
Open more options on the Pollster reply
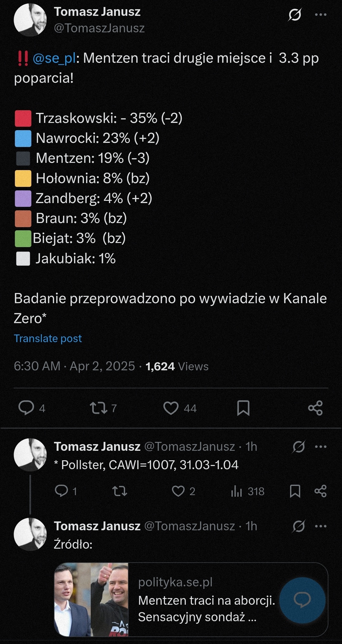point(321,446)
